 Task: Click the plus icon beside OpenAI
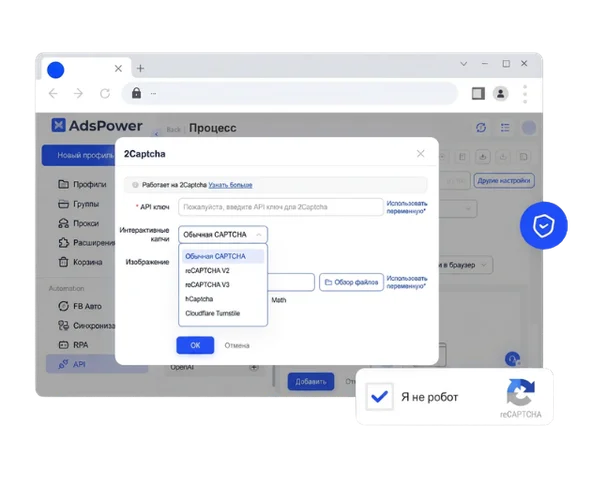[x=254, y=367]
